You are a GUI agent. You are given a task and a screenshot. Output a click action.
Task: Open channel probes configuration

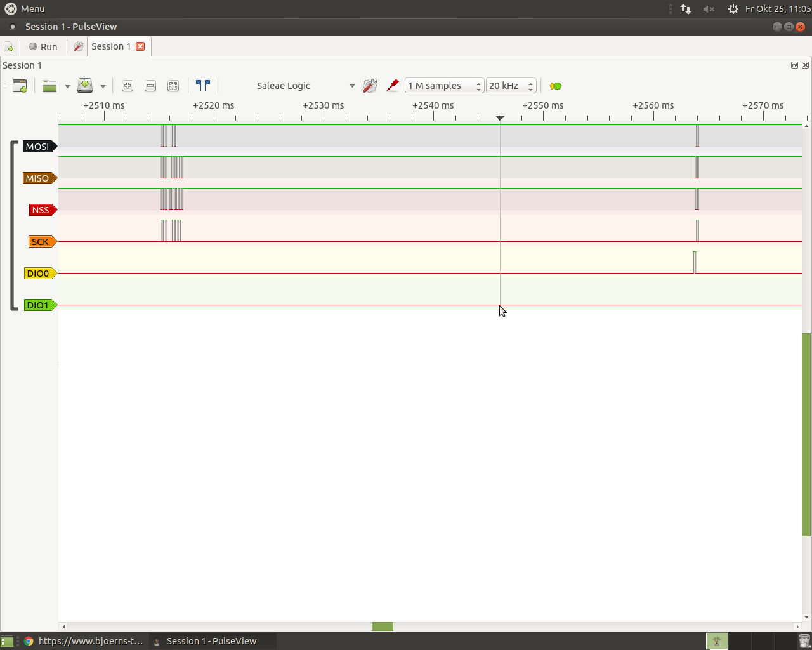(x=393, y=86)
